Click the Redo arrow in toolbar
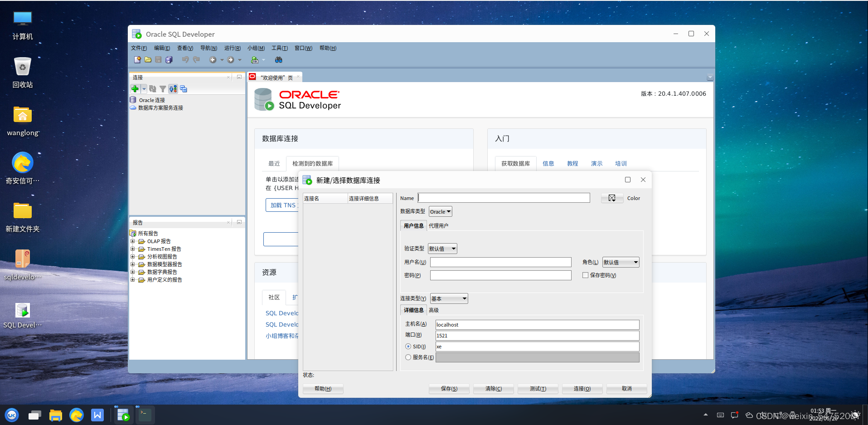Image resolution: width=868 pixels, height=425 pixels. tap(196, 60)
